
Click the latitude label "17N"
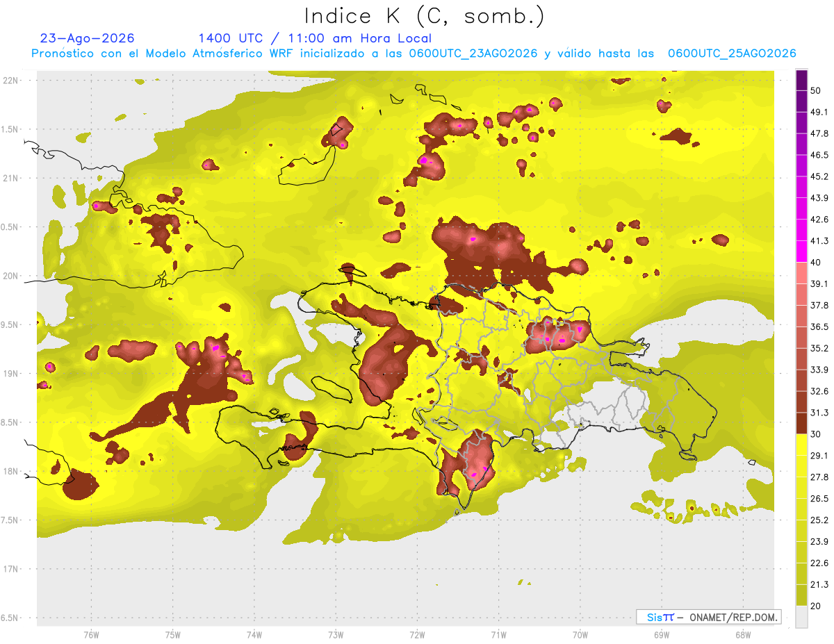(x=11, y=569)
